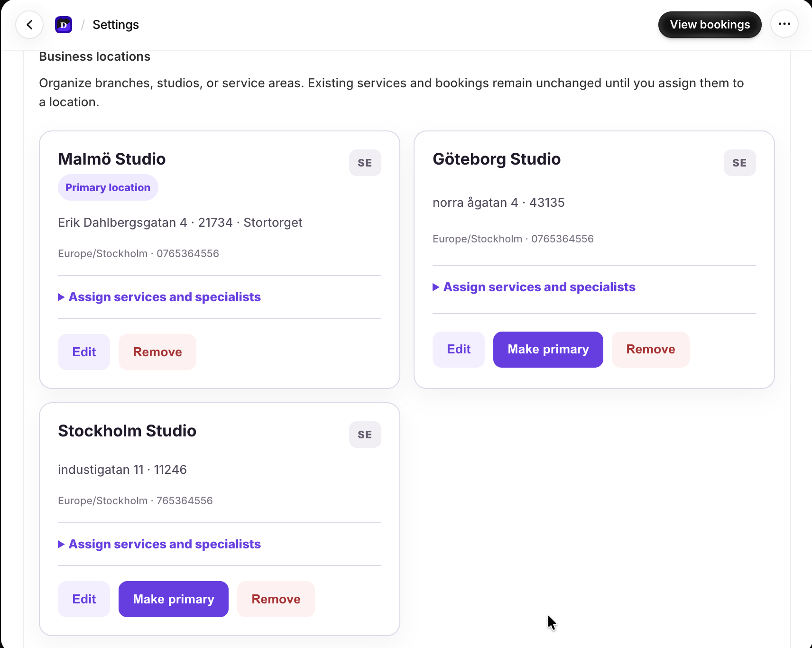Select the Stockholm Studio heading
The width and height of the screenshot is (812, 648).
click(x=127, y=431)
